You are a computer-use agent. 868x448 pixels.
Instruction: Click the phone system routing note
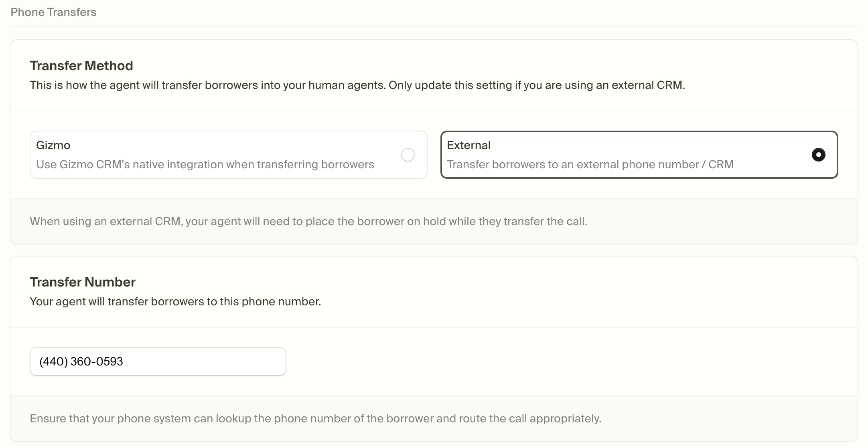[315, 418]
